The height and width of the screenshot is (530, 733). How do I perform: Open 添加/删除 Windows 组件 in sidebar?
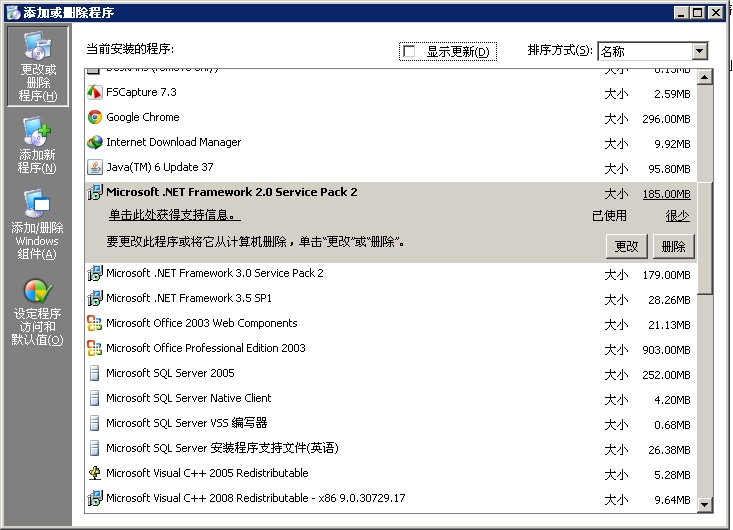coord(37,225)
